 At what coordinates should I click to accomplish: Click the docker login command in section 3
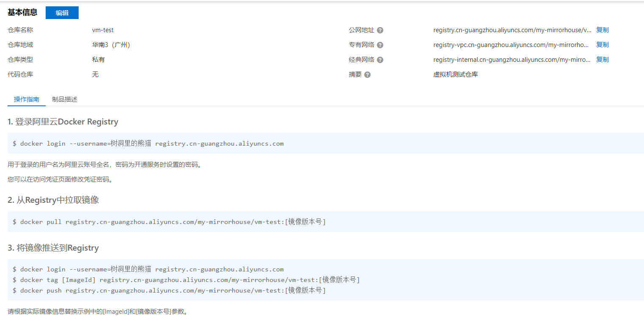coord(148,269)
